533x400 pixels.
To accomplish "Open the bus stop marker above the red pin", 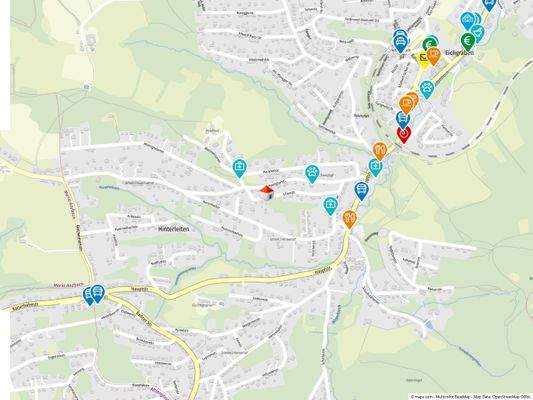I will pyautogui.click(x=403, y=119).
